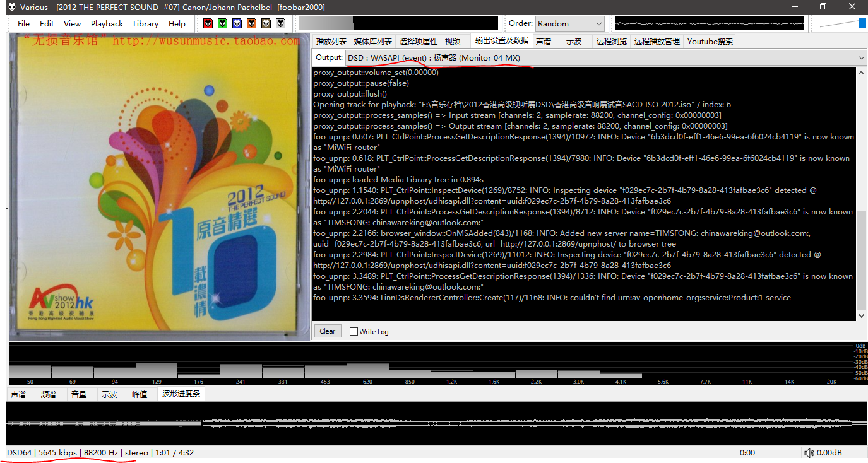
Task: Click the orange foobar toolbar icon
Action: pos(252,23)
